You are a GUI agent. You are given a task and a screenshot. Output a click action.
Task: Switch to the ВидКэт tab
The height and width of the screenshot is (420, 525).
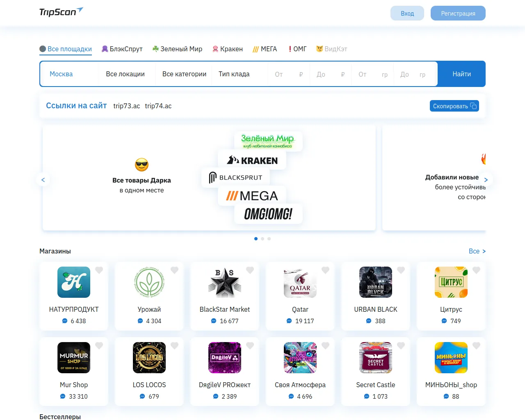[332, 49]
